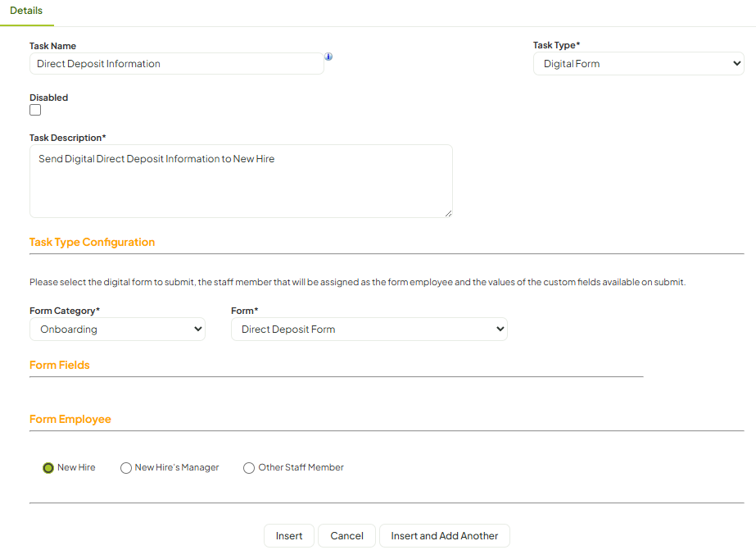The height and width of the screenshot is (550, 756).
Task: Open the Task Type dropdown
Action: (638, 64)
